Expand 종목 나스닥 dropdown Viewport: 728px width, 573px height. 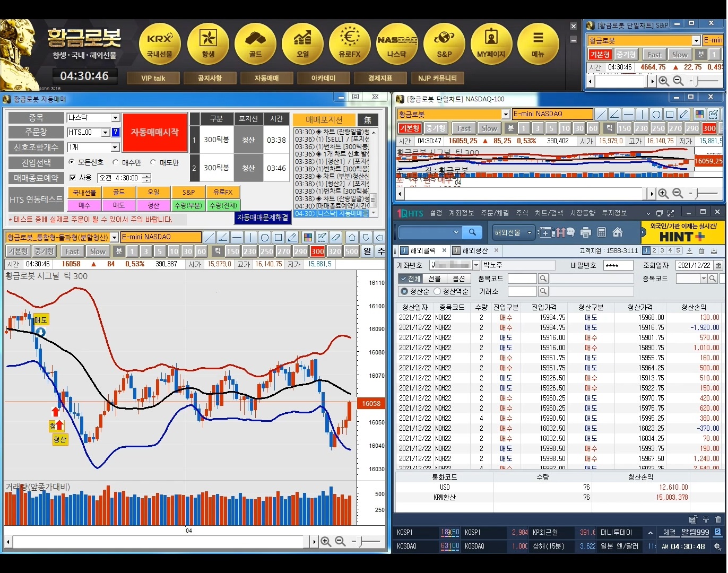(115, 117)
